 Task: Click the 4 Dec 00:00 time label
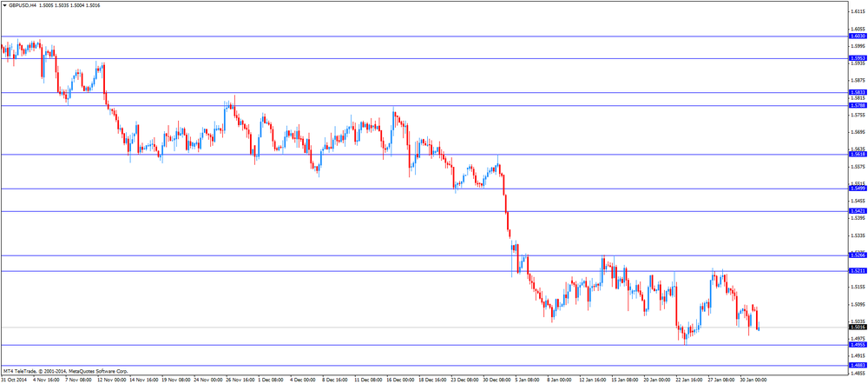(x=305, y=381)
